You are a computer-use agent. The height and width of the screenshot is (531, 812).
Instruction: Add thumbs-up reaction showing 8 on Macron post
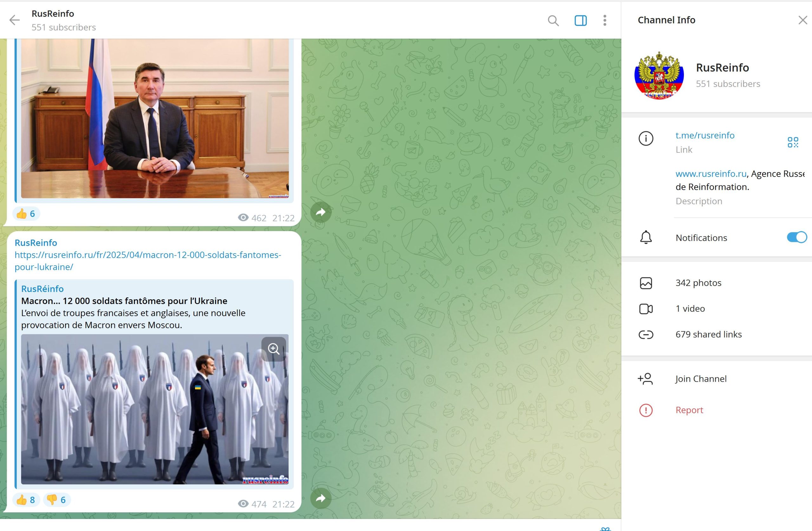[26, 500]
